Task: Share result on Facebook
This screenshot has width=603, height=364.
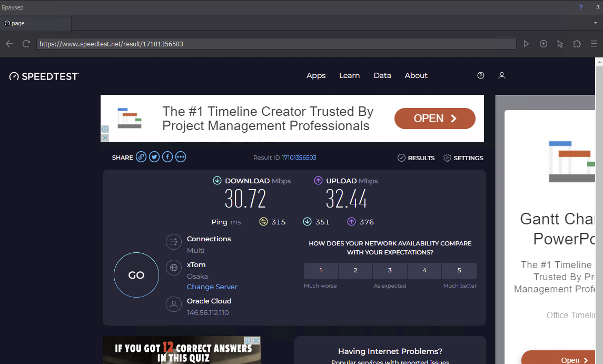Action: (x=167, y=157)
